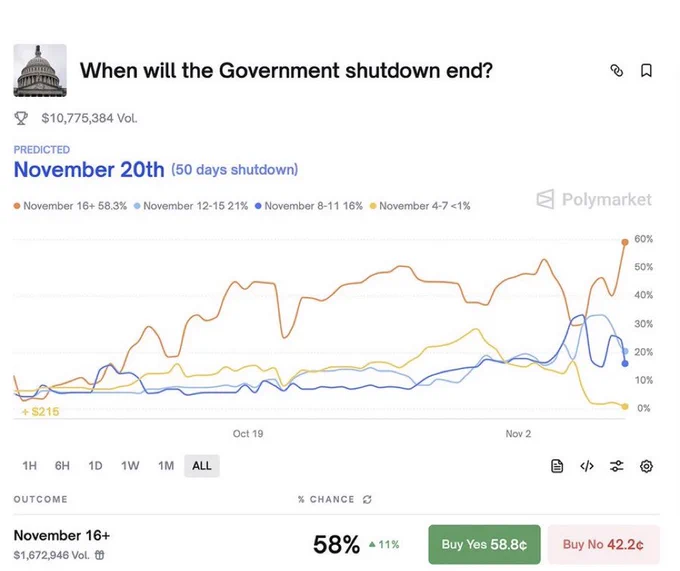Bookmark this shutdown market
This screenshot has height=571, width=680.
[646, 71]
